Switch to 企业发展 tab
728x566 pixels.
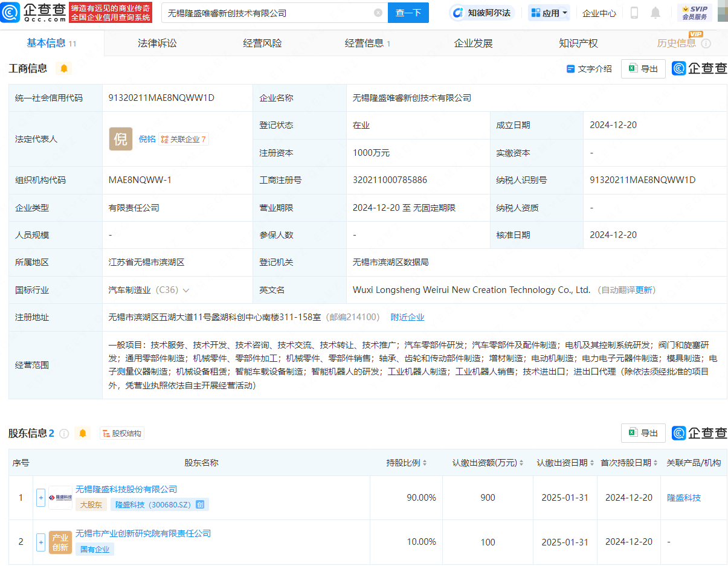click(x=473, y=43)
